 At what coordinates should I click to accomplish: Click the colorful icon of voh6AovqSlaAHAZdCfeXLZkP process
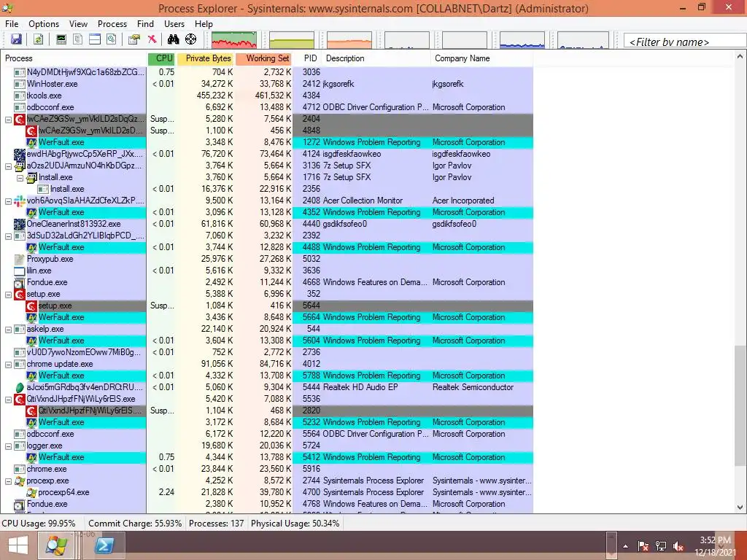pos(20,201)
